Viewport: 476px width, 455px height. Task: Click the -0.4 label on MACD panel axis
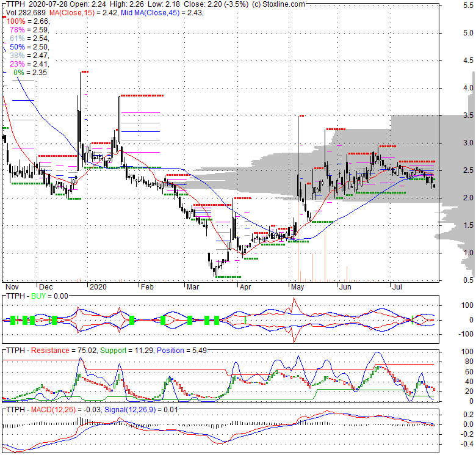pos(467,444)
